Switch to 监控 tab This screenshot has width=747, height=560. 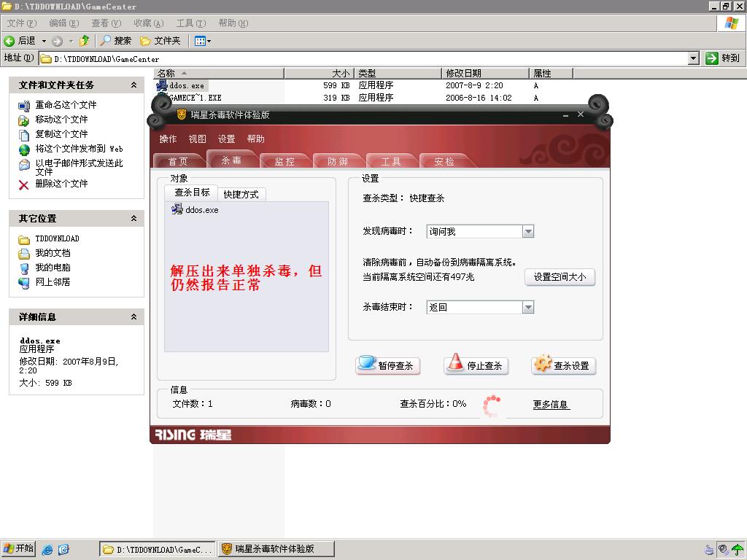point(285,161)
